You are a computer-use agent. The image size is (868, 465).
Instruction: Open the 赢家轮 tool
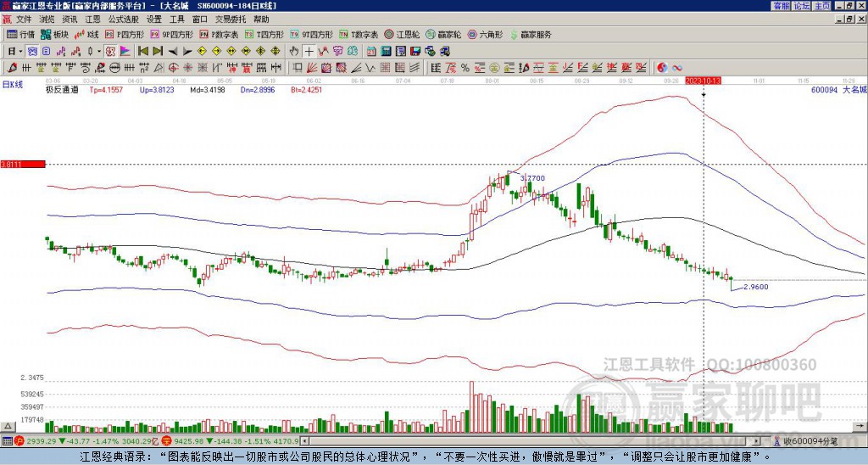[x=443, y=34]
